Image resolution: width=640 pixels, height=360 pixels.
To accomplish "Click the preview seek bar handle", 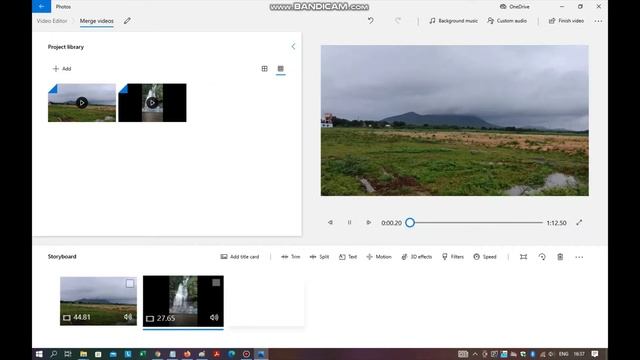I will 410,222.
